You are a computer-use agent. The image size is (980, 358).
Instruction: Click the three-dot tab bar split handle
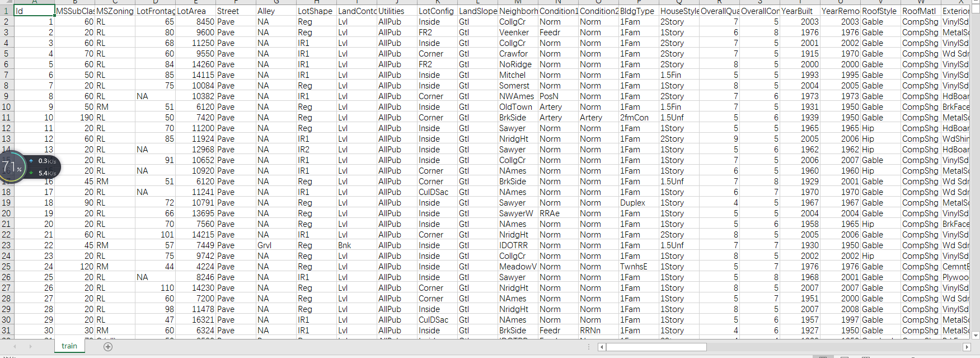point(589,347)
